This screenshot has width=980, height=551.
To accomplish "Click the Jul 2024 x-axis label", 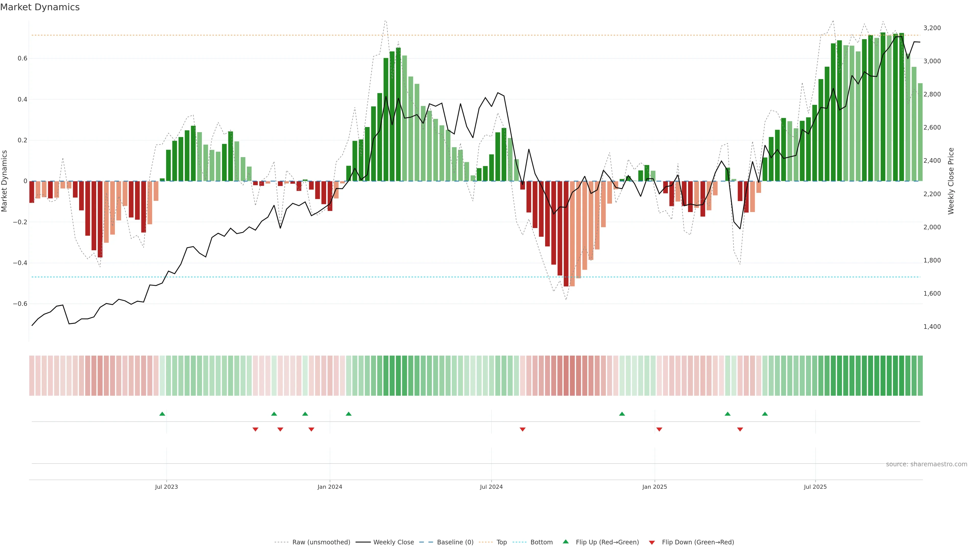I will tap(491, 487).
